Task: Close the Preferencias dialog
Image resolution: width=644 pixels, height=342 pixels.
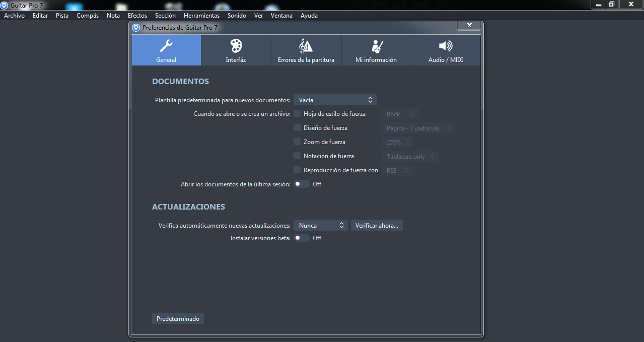Action: point(469,25)
